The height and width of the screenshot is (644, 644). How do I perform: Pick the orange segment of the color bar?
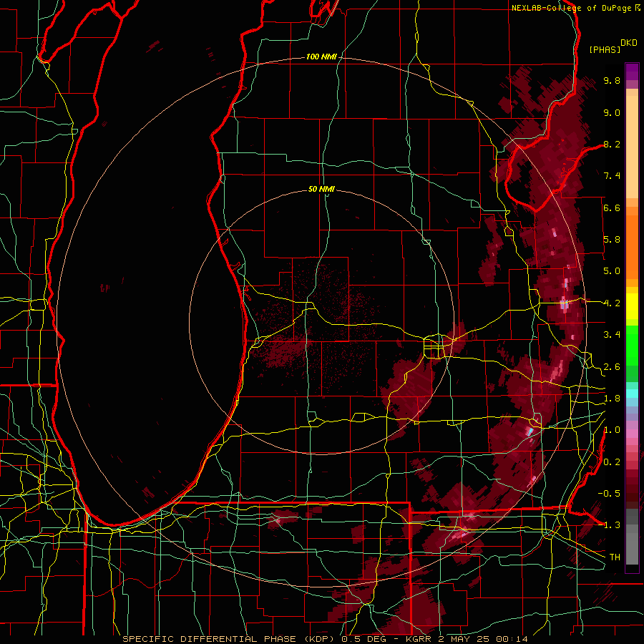pos(632,243)
